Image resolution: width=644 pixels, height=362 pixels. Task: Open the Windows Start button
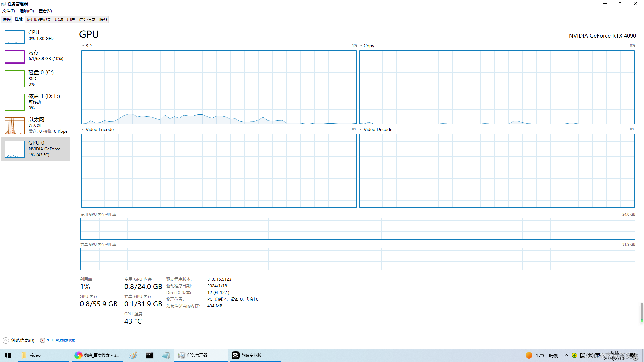[8, 355]
